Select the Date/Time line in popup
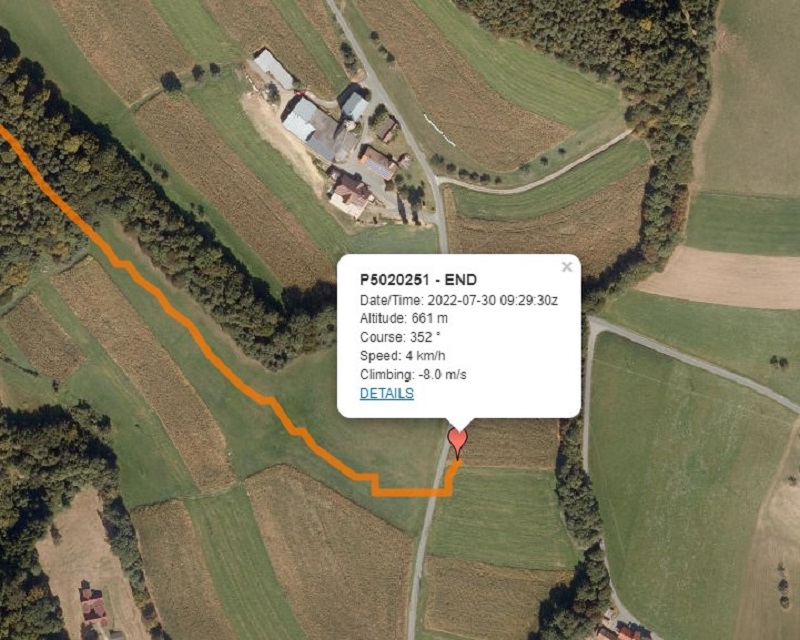 [459, 300]
